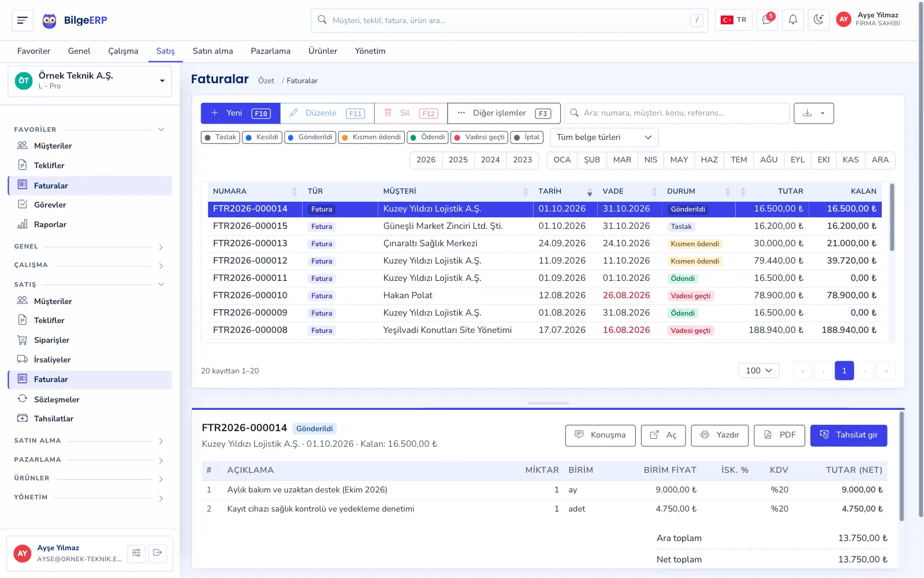
Task: Log out using the exit icon in the sidebar footer
Action: [158, 553]
